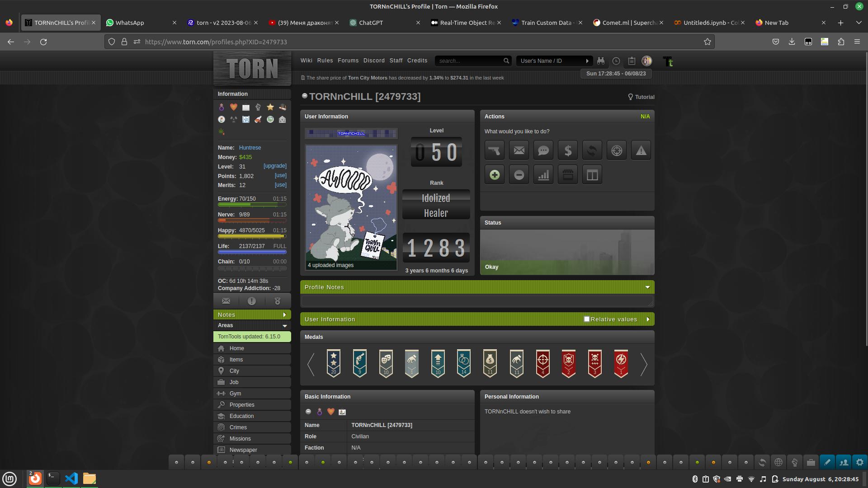Click the use link next to Points
Screen dimensions: 868x488
[280, 175]
